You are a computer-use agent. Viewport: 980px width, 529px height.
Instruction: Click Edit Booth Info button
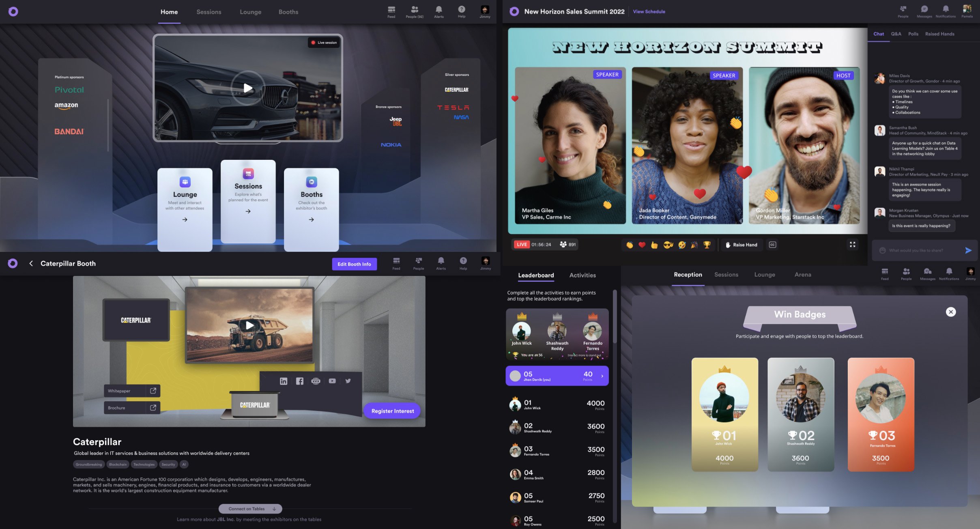354,264
